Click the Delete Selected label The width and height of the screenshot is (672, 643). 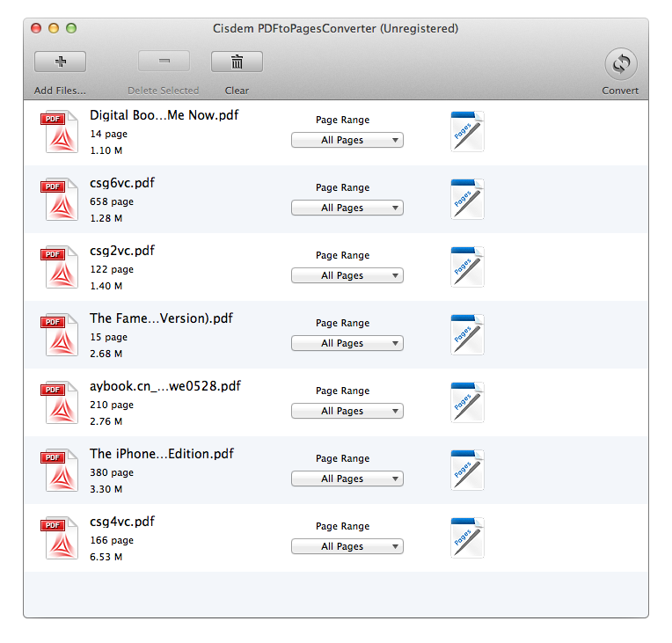click(x=164, y=91)
